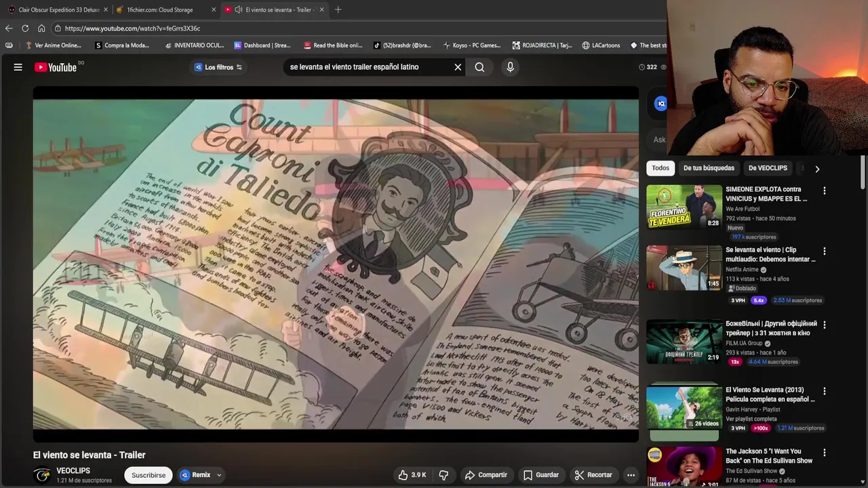Open the Los filtros filter toggle

coord(218,67)
